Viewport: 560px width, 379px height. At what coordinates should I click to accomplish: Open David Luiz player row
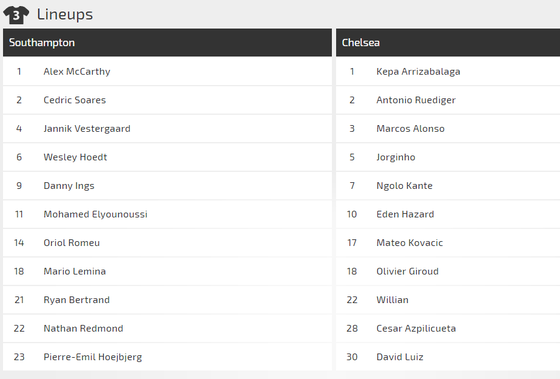pyautogui.click(x=448, y=357)
